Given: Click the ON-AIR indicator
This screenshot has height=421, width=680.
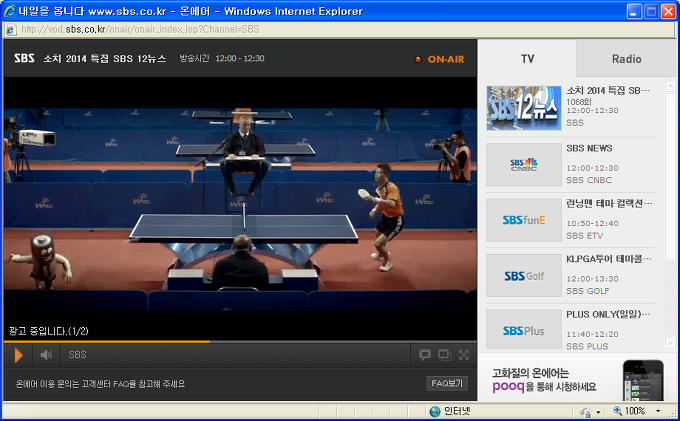Looking at the screenshot, I should (x=439, y=59).
